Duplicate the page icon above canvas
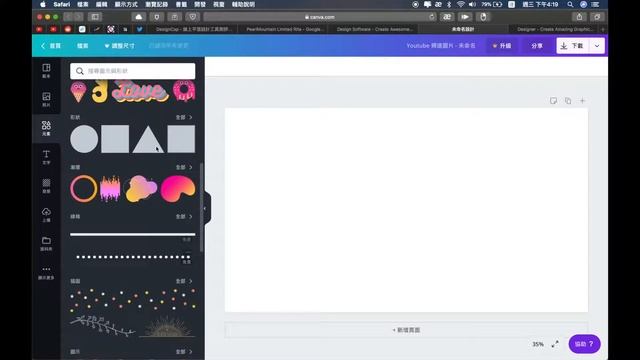 tap(568, 101)
